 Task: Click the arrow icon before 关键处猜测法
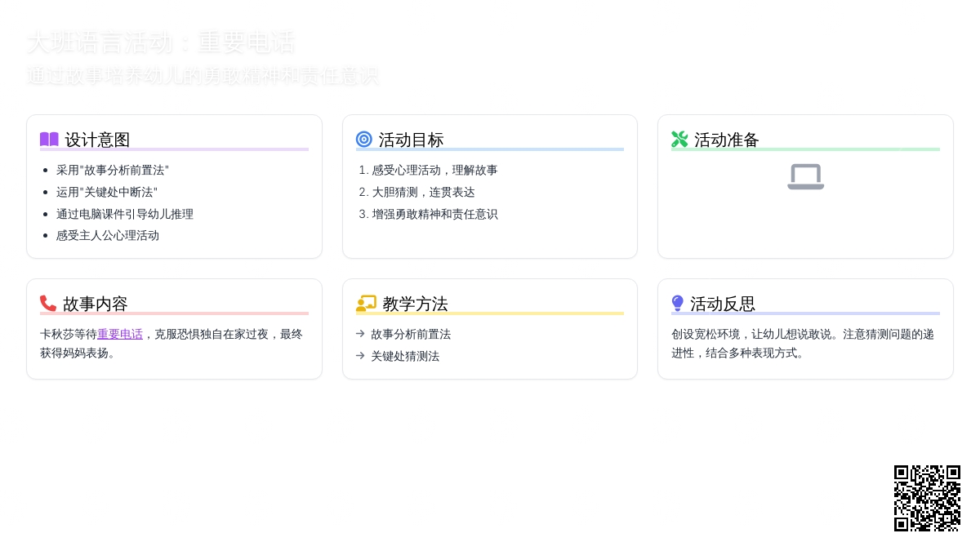coord(360,356)
